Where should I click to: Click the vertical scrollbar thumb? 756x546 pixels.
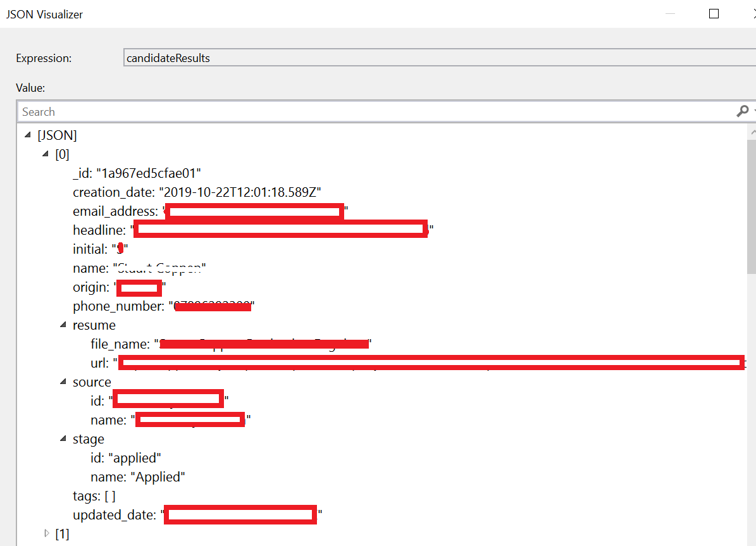point(751,206)
